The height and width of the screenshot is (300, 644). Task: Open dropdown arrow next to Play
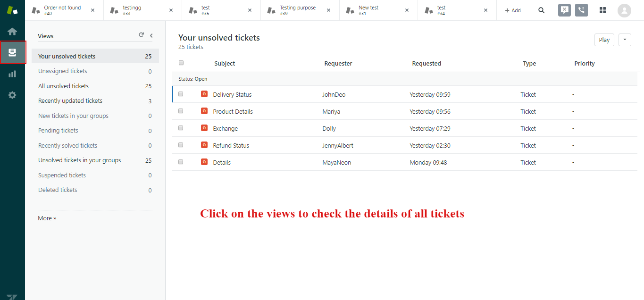point(625,40)
